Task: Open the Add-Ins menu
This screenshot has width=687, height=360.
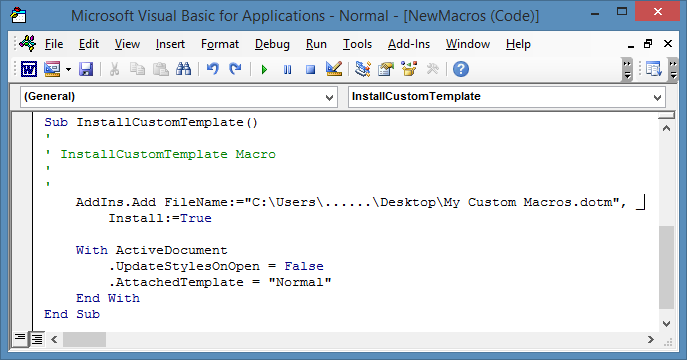Action: (x=409, y=44)
